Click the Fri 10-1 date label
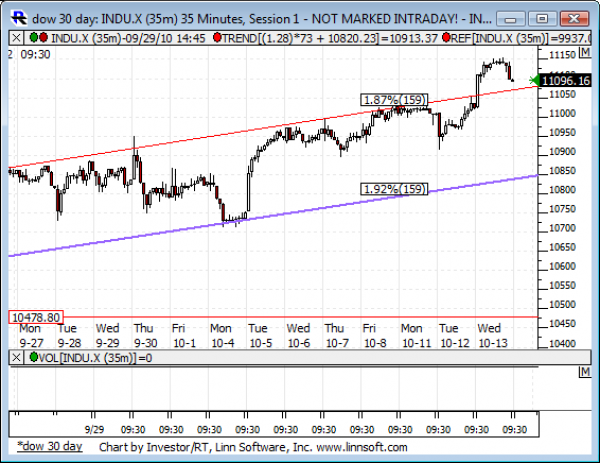 (x=184, y=336)
